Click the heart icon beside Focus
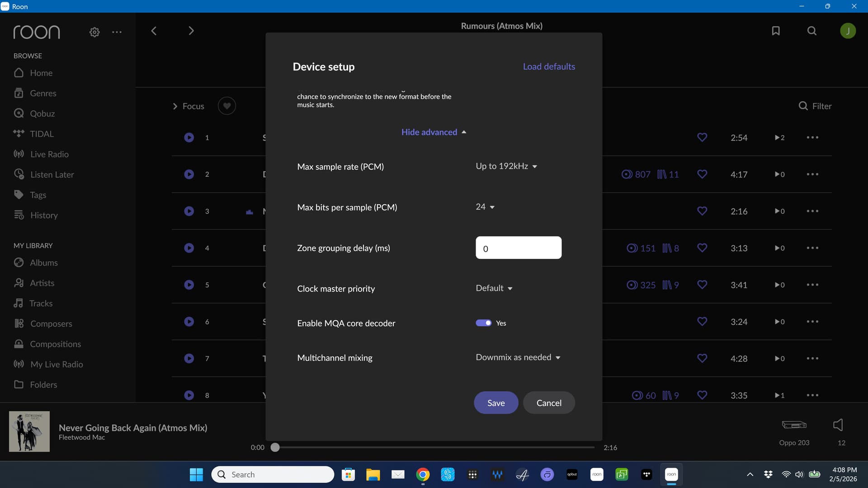 227,106
